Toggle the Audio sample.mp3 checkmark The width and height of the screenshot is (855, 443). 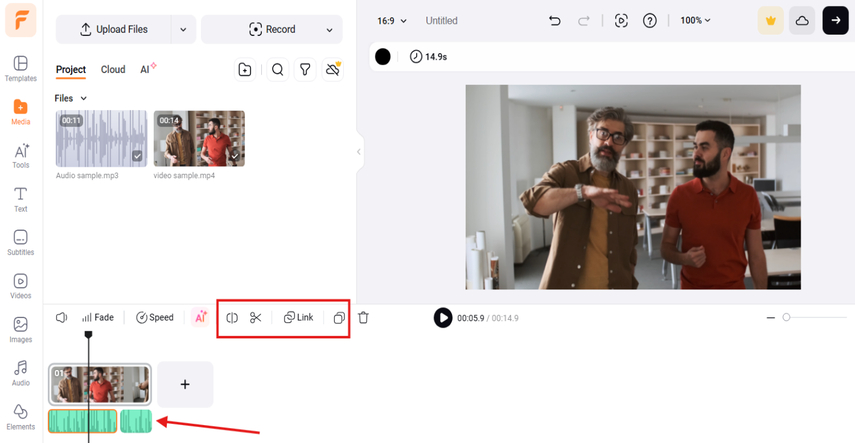[137, 157]
